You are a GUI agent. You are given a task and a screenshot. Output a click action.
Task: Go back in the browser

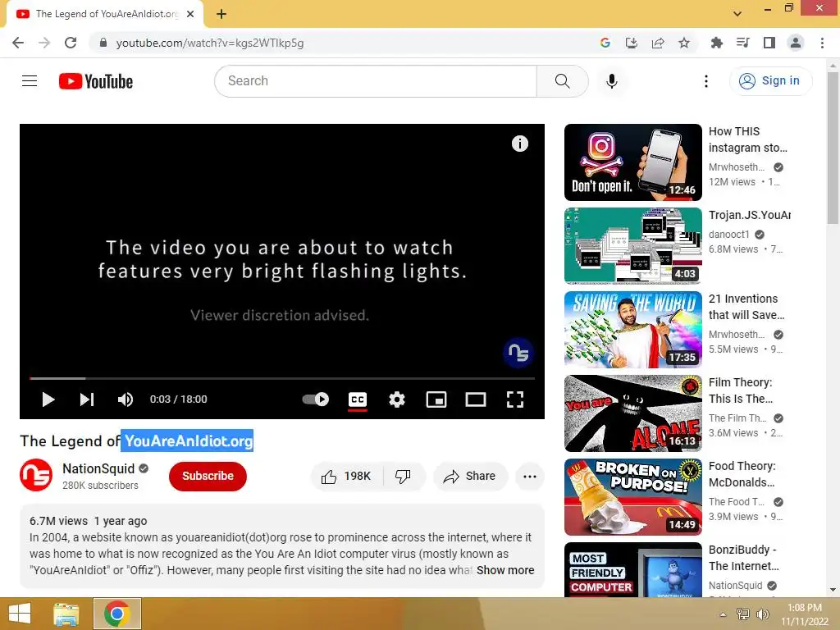pos(18,43)
